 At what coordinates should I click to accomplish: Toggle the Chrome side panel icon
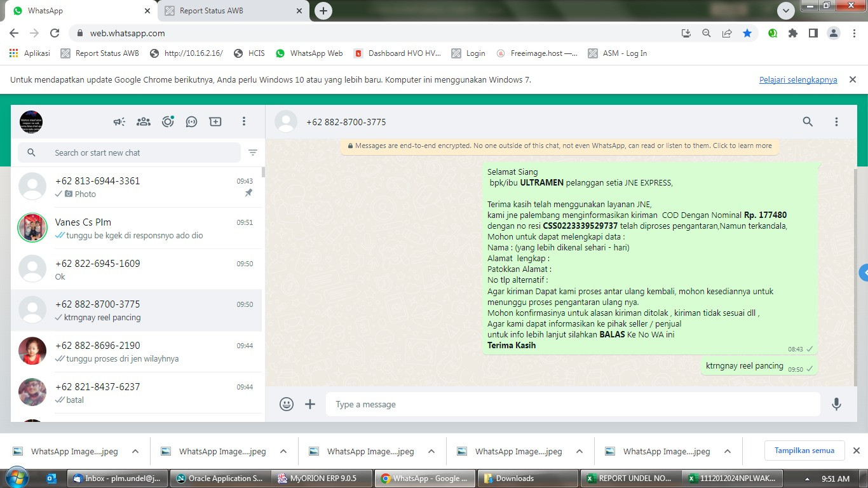[813, 33]
